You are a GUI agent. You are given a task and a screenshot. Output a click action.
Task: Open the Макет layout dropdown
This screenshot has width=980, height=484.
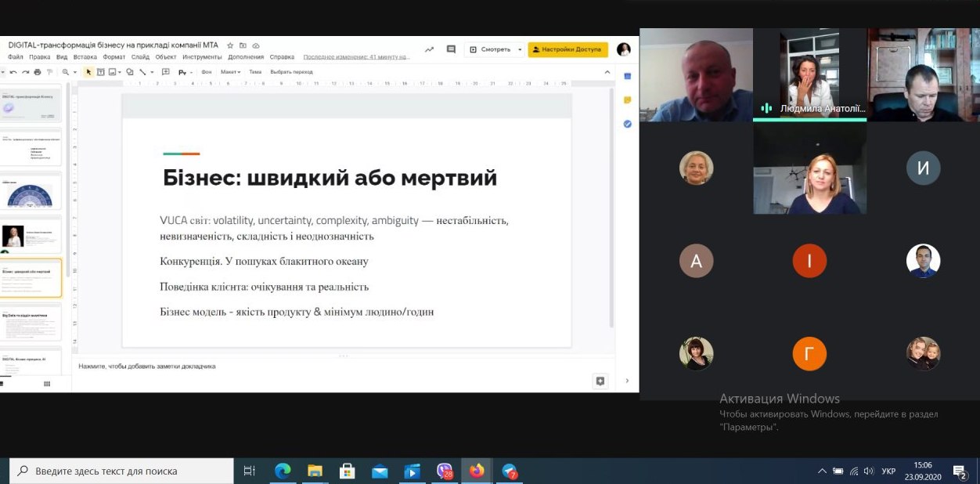[230, 72]
